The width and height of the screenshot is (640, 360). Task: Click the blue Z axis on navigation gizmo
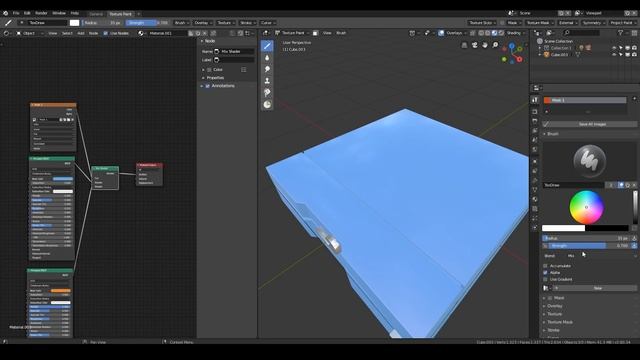(x=512, y=47)
